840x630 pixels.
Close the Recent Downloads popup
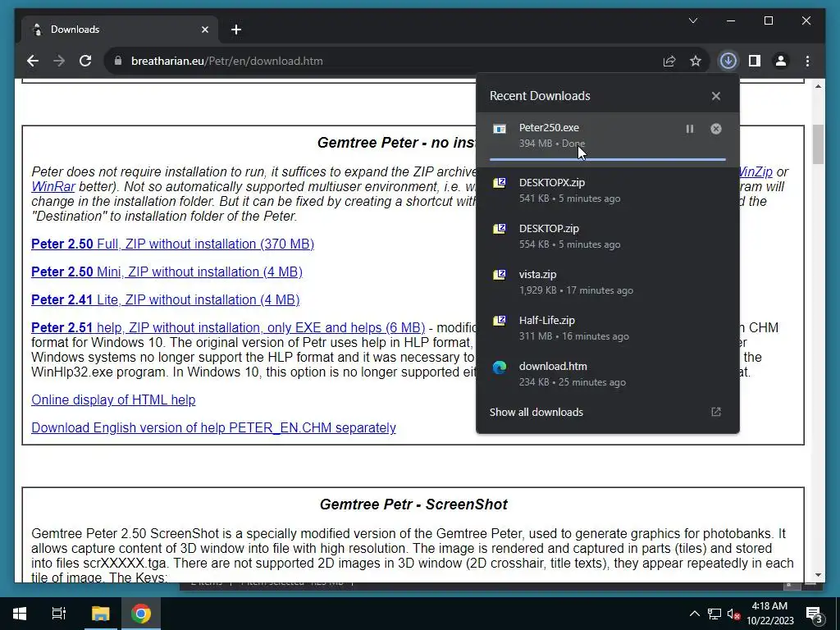tap(715, 96)
